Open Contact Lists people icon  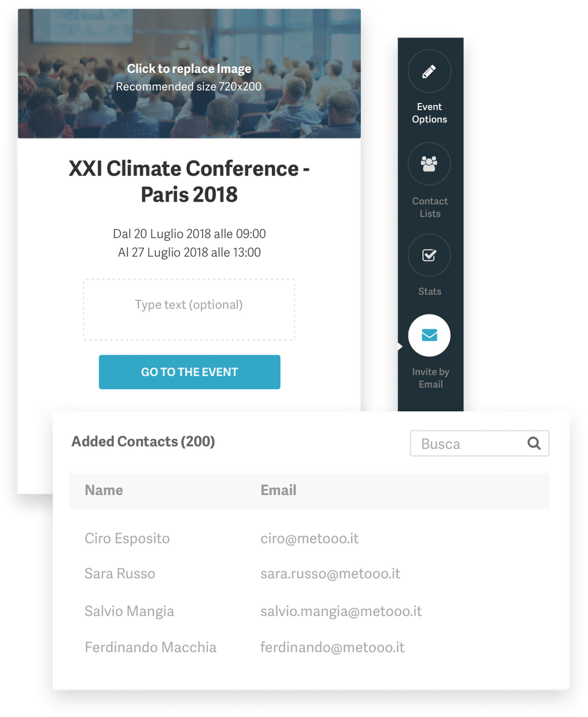coord(429,164)
